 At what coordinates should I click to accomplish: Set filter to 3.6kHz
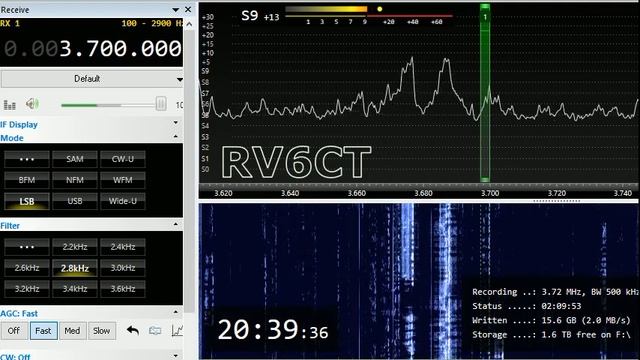tap(122, 289)
